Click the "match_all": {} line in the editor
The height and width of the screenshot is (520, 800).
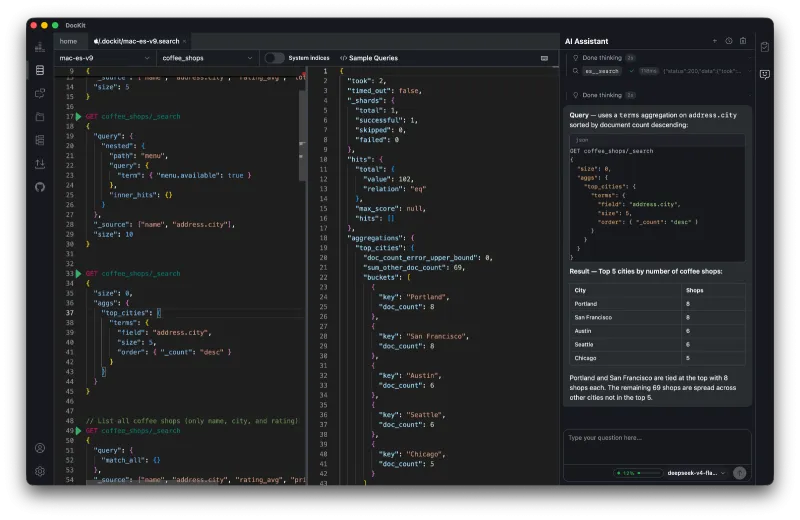click(131, 460)
